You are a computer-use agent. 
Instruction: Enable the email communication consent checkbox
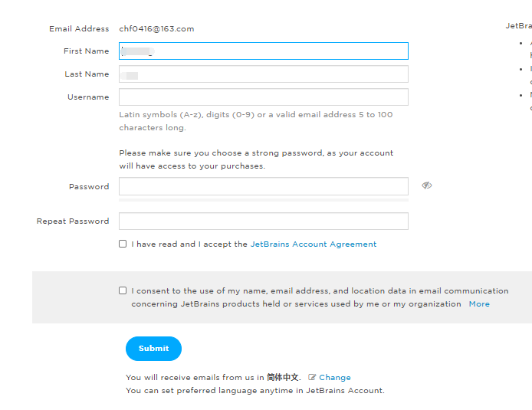tap(123, 290)
